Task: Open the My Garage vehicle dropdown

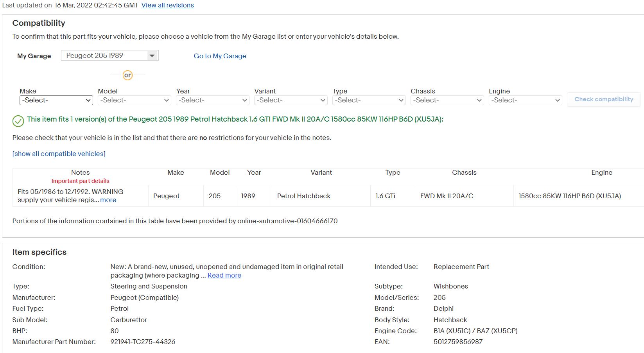Action: click(110, 56)
